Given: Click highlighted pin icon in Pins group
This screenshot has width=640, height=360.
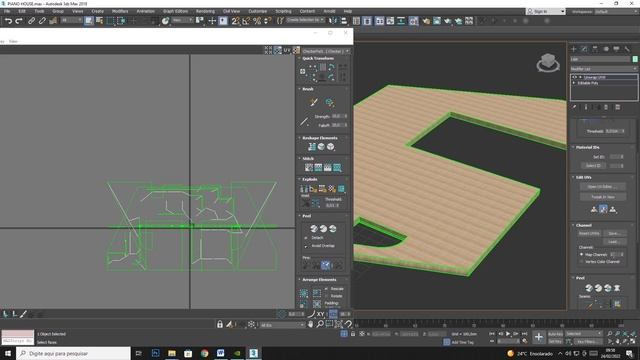Looking at the screenshot, I should (x=325, y=265).
